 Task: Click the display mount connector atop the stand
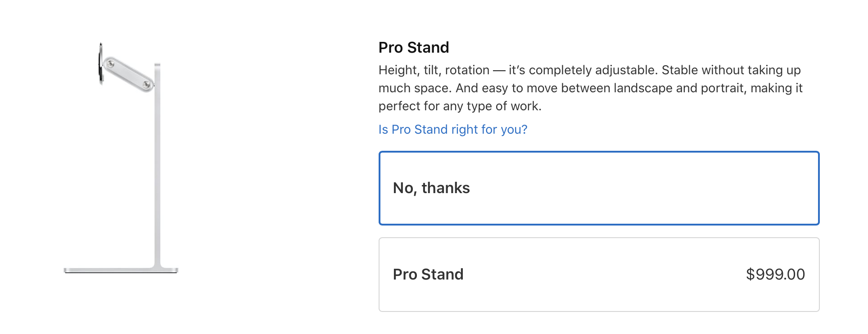[101, 63]
